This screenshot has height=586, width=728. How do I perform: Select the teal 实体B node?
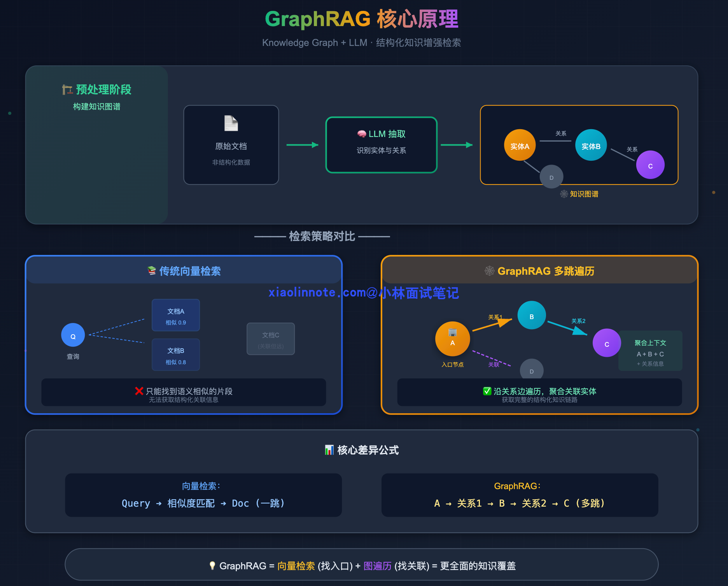pos(591,145)
